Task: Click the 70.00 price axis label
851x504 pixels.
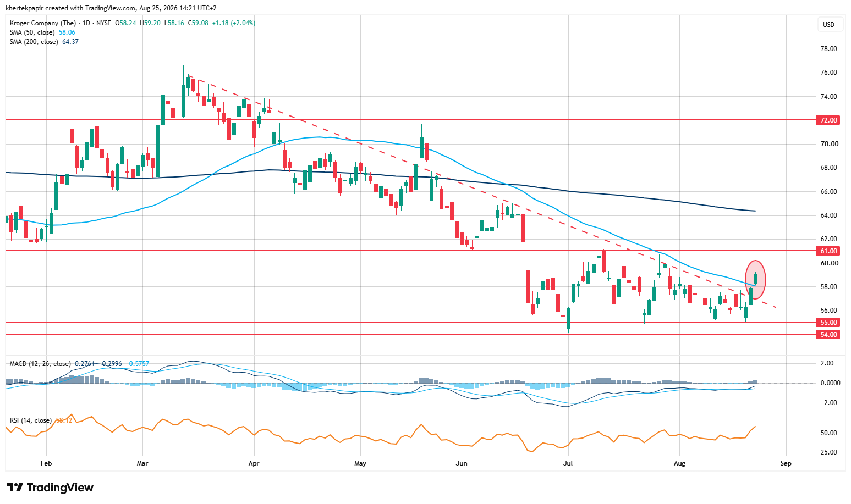Action: pyautogui.click(x=829, y=144)
